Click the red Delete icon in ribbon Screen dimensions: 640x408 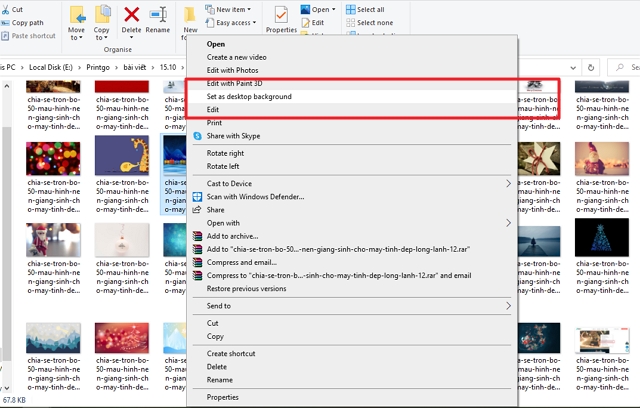pos(131,15)
